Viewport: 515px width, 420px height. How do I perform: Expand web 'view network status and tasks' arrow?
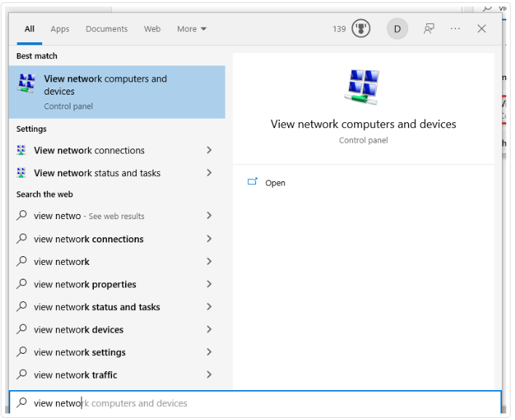209,306
